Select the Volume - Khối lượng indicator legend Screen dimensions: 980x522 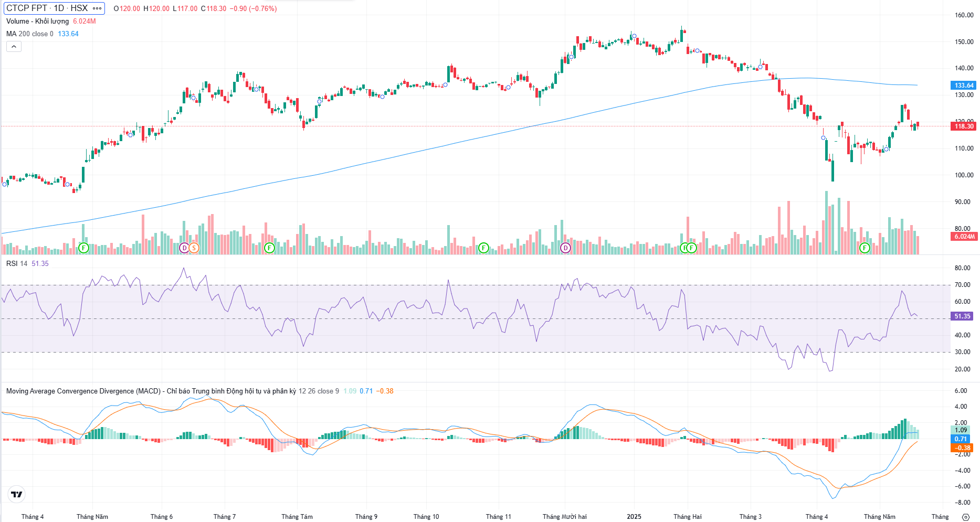[x=37, y=21]
